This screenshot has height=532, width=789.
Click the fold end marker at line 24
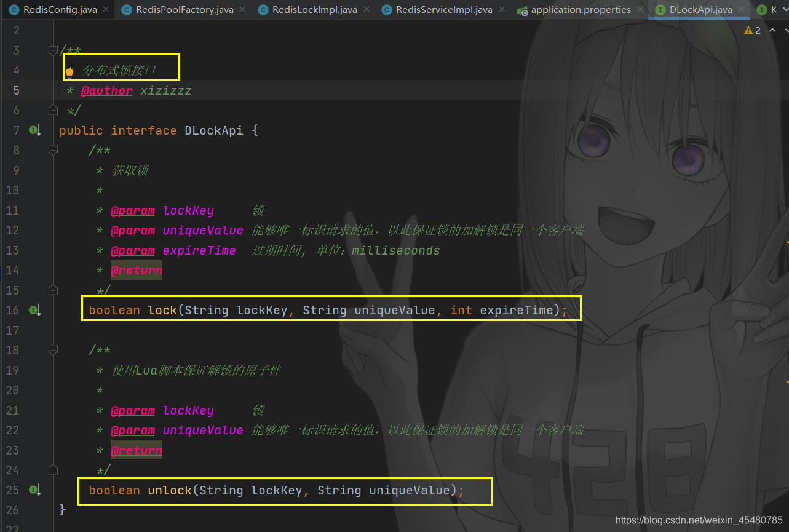click(53, 470)
